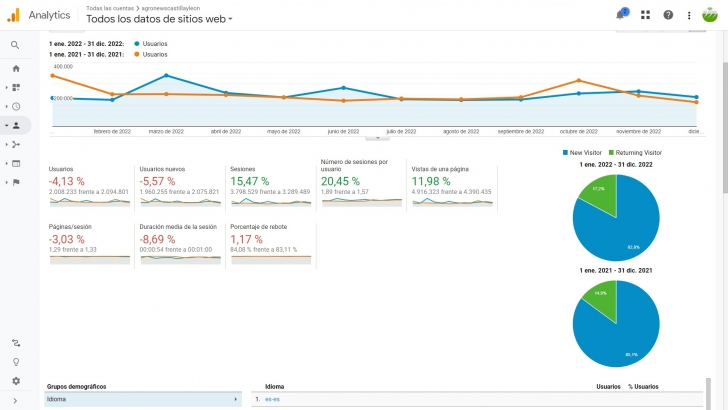Expand the sidebar with bottom chevron
This screenshot has width=728, height=410.
pyautogui.click(x=16, y=401)
